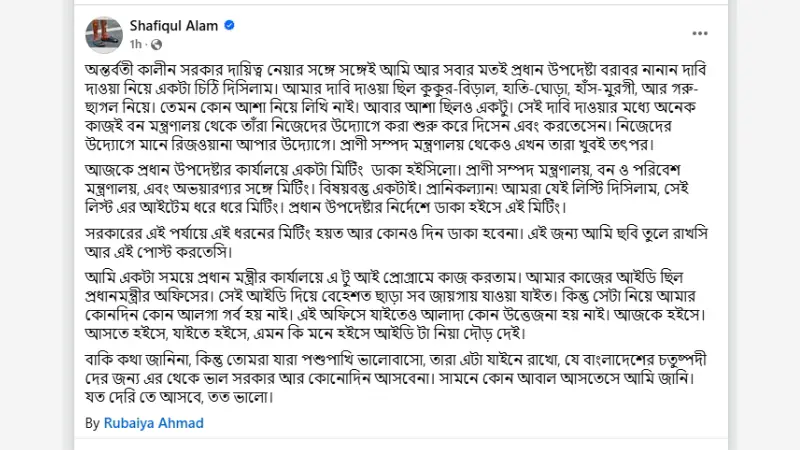
Task: Open the Shafiqul Alam profile name link
Action: point(173,26)
